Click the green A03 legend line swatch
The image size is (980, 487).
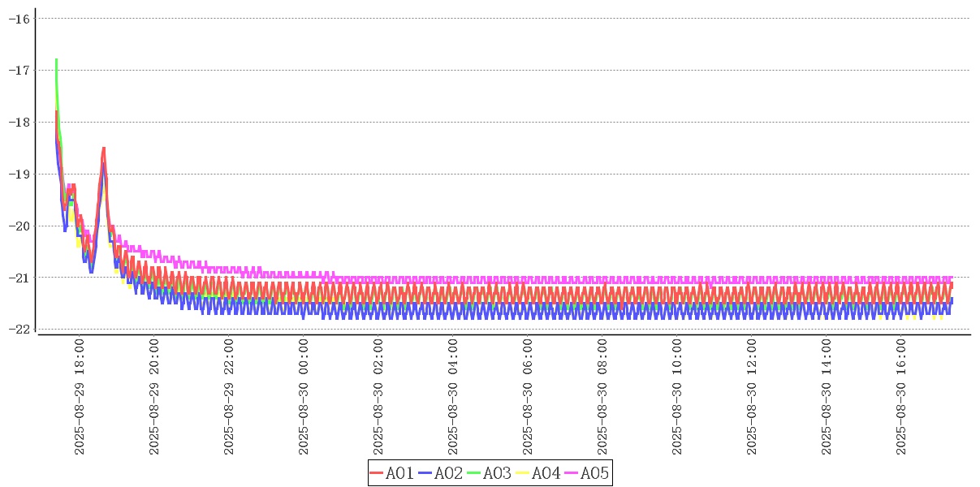point(474,473)
